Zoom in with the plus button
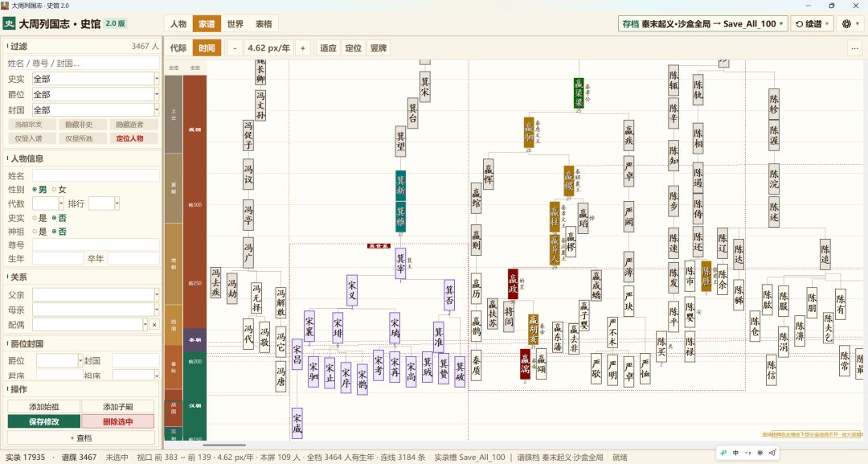This screenshot has height=464, width=868. pyautogui.click(x=303, y=48)
